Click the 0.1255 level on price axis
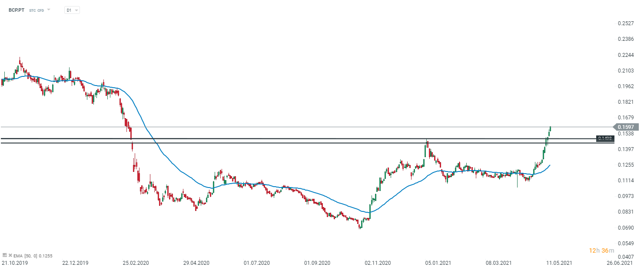644x270 pixels. pyautogui.click(x=626, y=165)
